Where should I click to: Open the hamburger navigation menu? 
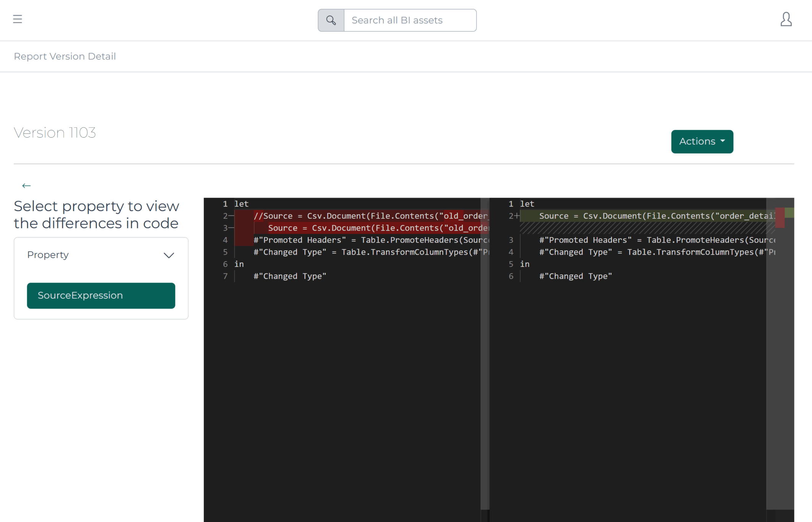pos(18,19)
